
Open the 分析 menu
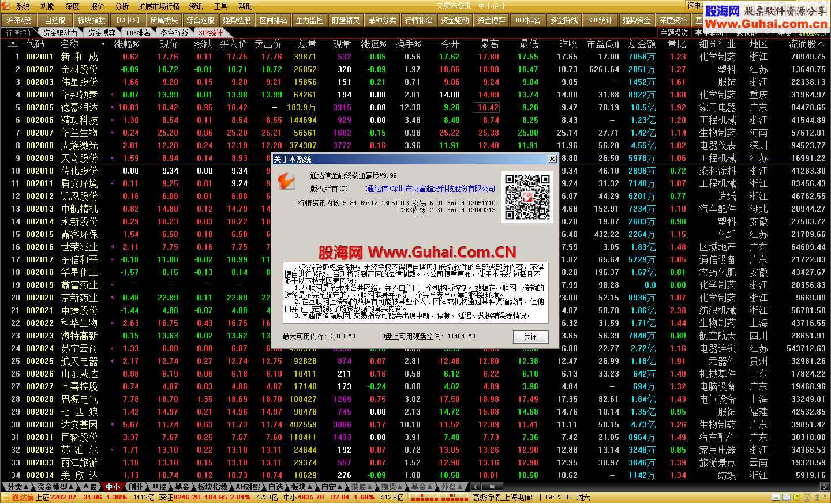[122, 6]
